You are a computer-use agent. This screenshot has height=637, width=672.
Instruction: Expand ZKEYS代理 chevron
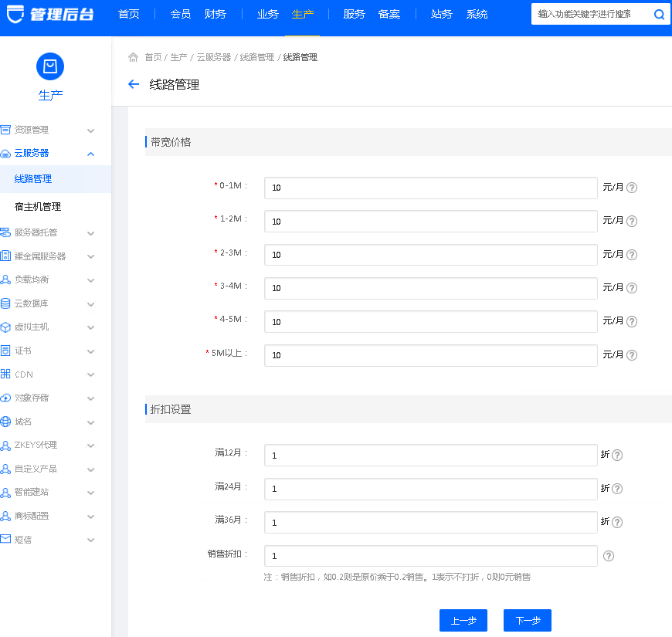click(x=91, y=446)
